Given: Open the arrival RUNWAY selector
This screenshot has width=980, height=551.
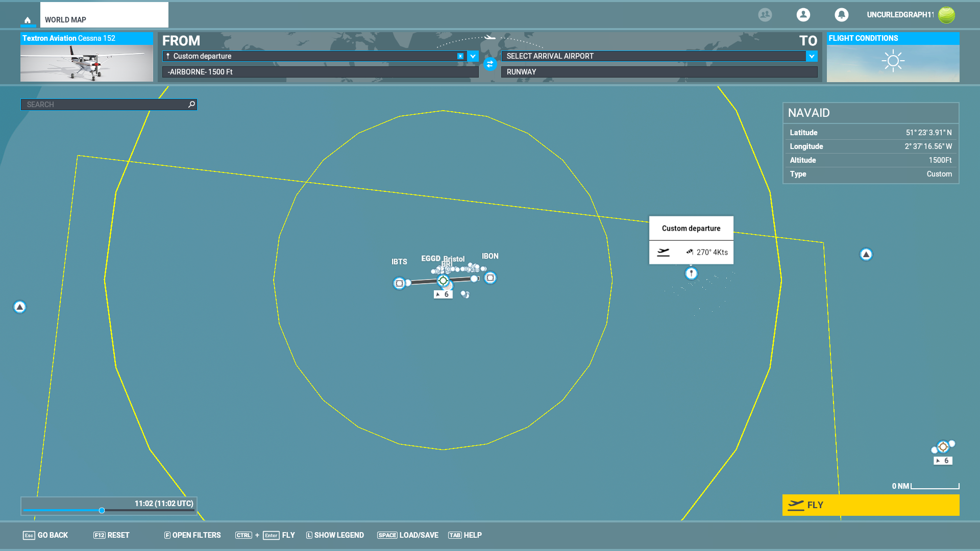Looking at the screenshot, I should pos(658,72).
